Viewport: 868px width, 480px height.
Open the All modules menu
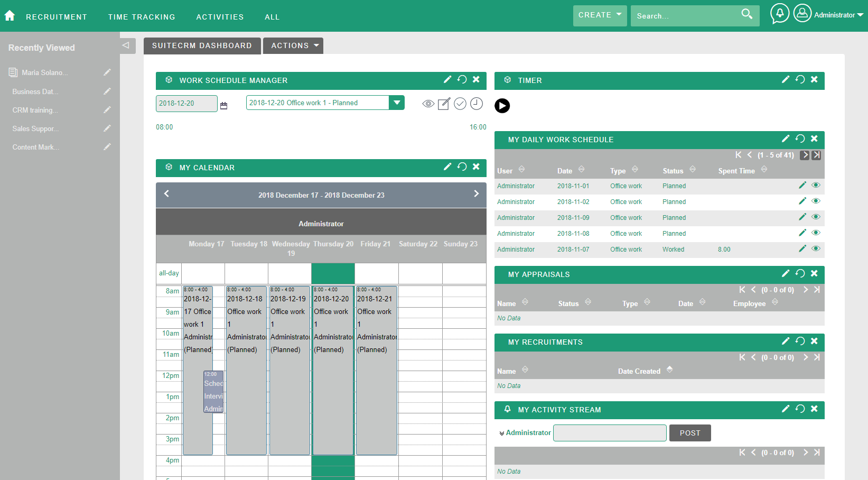(x=272, y=17)
